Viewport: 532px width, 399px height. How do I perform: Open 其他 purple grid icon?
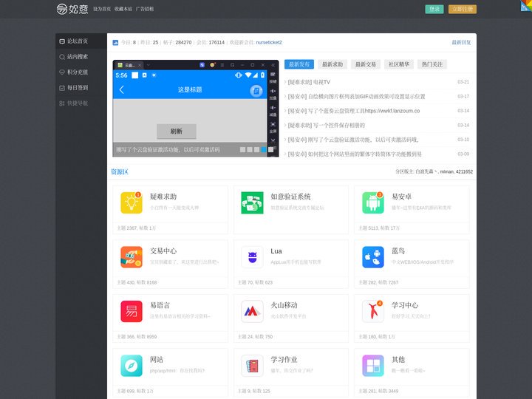click(x=373, y=366)
